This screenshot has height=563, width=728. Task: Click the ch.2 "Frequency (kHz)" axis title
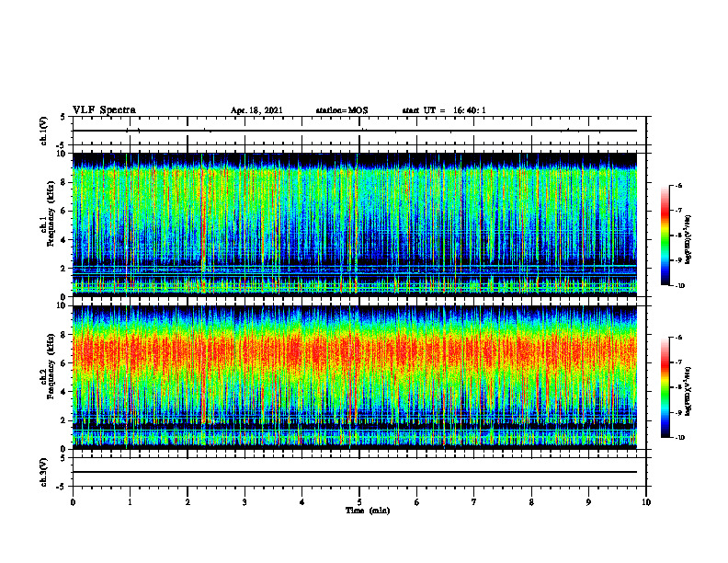tap(51, 365)
